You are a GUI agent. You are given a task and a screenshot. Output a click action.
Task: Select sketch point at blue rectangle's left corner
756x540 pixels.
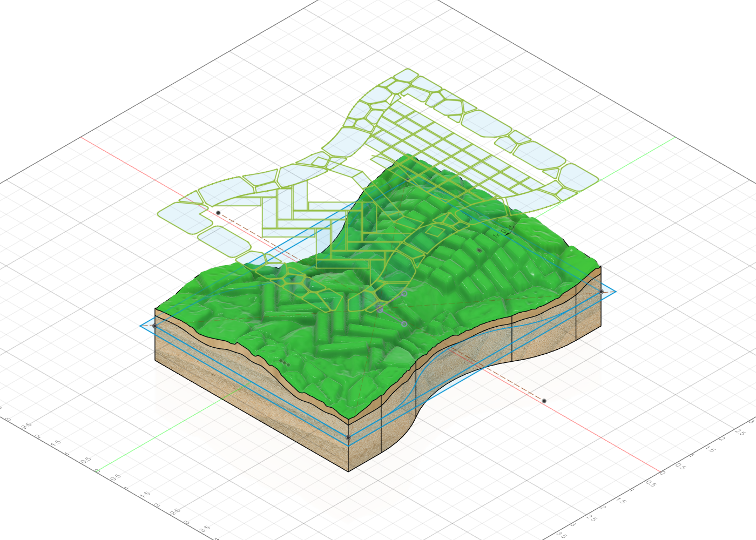(154, 326)
